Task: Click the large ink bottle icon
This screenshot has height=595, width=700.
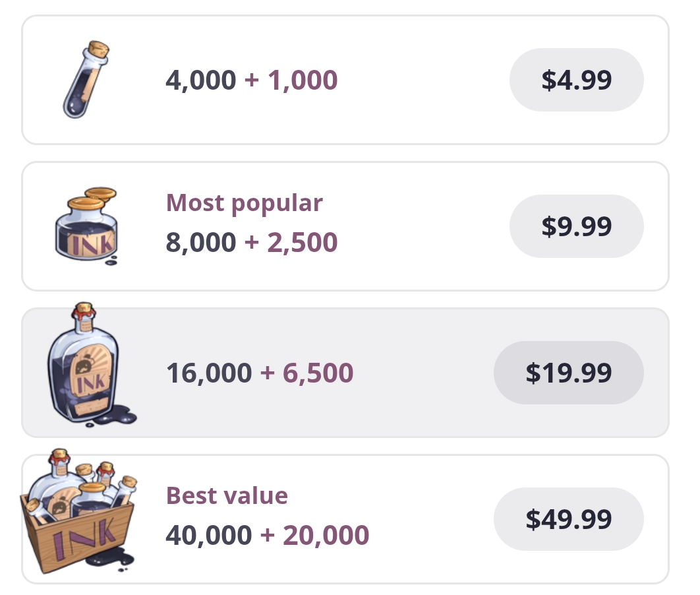Action: pos(92,365)
